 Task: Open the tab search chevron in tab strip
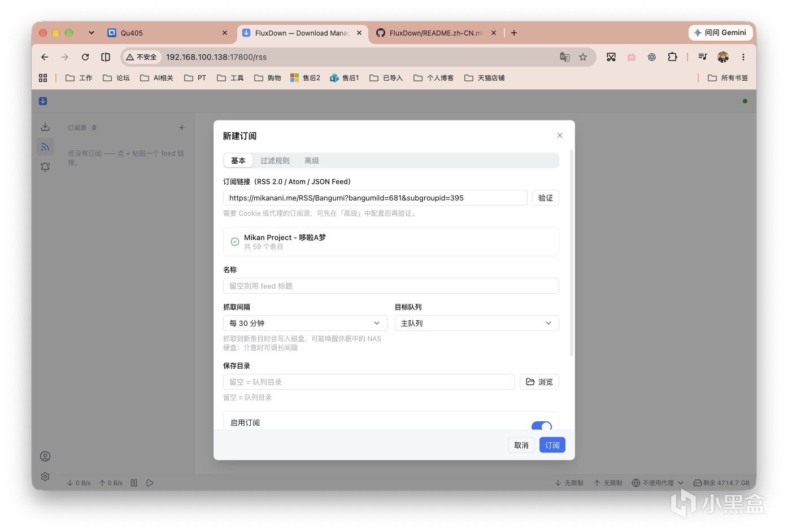point(92,33)
